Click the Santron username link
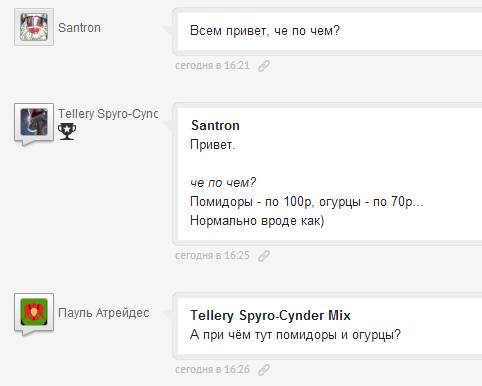The width and height of the screenshot is (482, 386). (79, 28)
